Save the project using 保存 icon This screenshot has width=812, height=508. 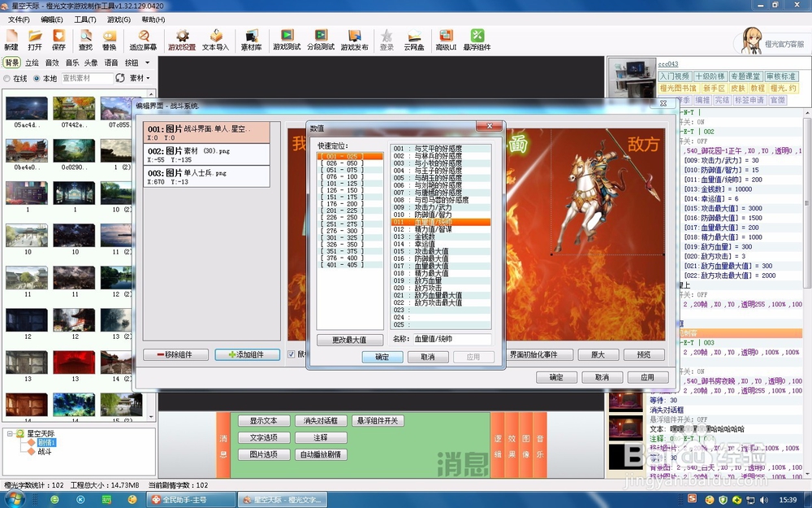coord(58,40)
